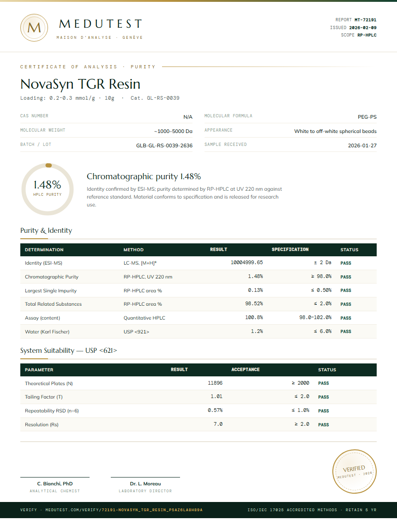The width and height of the screenshot is (397, 532).
Task: Select the acceptance value ≥ 2000
Action: click(301, 383)
